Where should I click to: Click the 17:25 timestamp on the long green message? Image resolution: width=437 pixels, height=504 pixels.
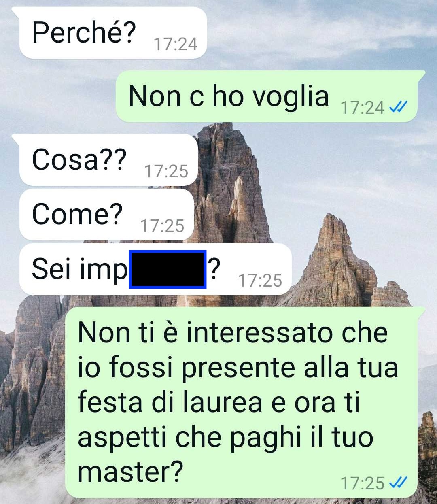[x=363, y=483]
